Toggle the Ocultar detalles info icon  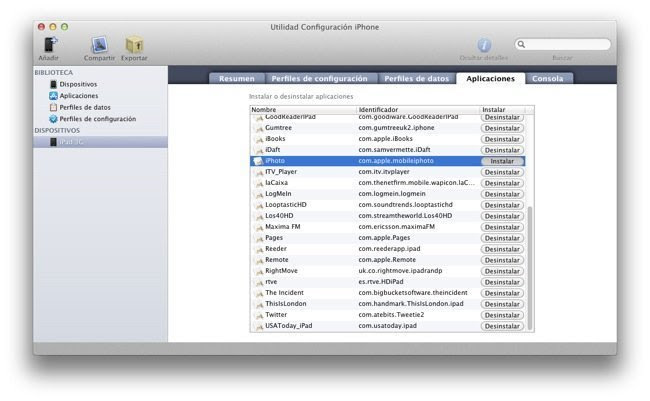click(x=484, y=45)
